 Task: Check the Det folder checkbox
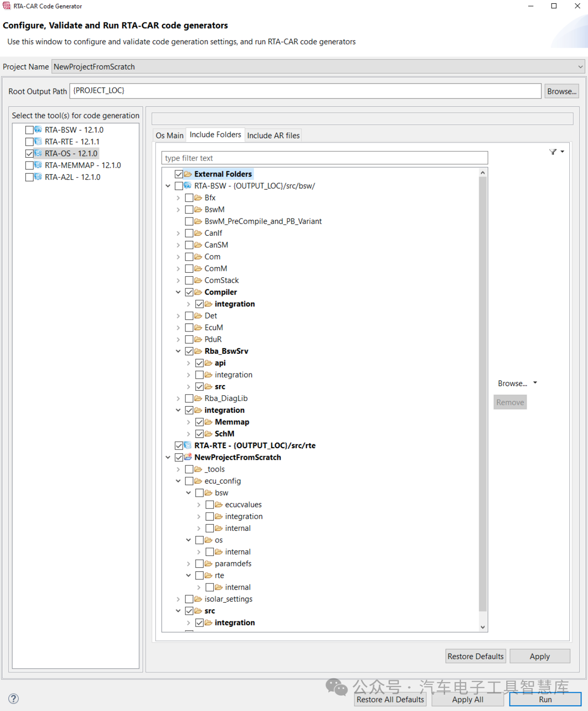(x=189, y=316)
